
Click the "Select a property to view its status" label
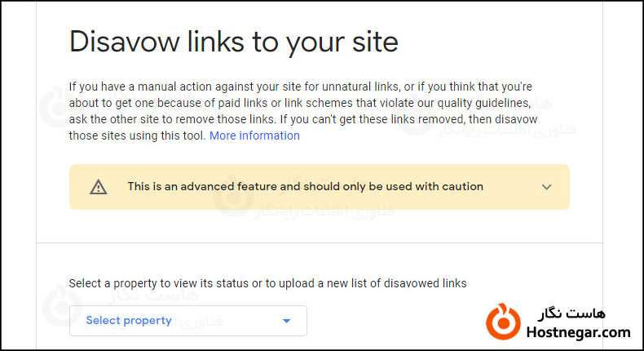coord(267,283)
